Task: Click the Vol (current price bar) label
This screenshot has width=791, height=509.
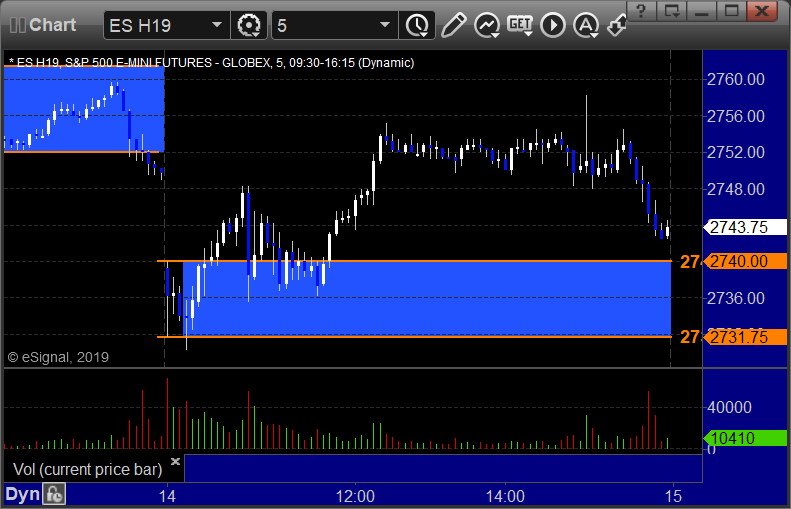Action: (87, 469)
